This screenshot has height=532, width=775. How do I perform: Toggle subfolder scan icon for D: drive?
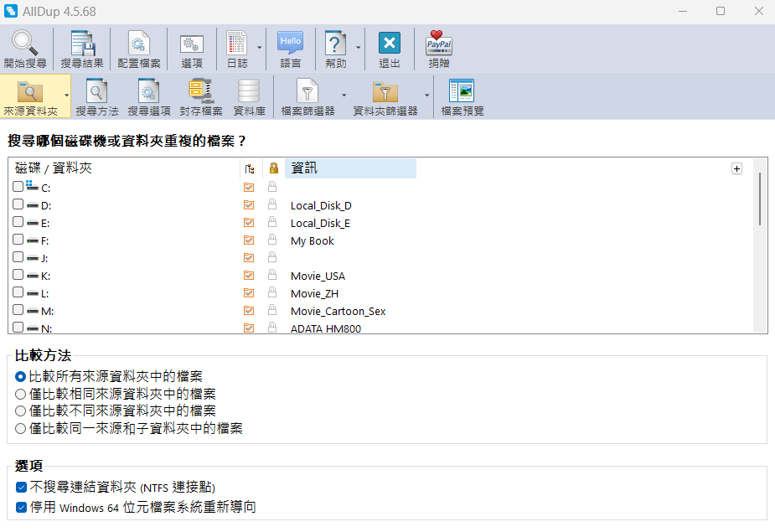(x=249, y=205)
